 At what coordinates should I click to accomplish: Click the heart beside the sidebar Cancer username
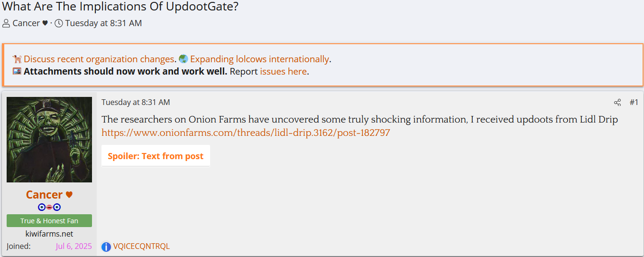69,195
